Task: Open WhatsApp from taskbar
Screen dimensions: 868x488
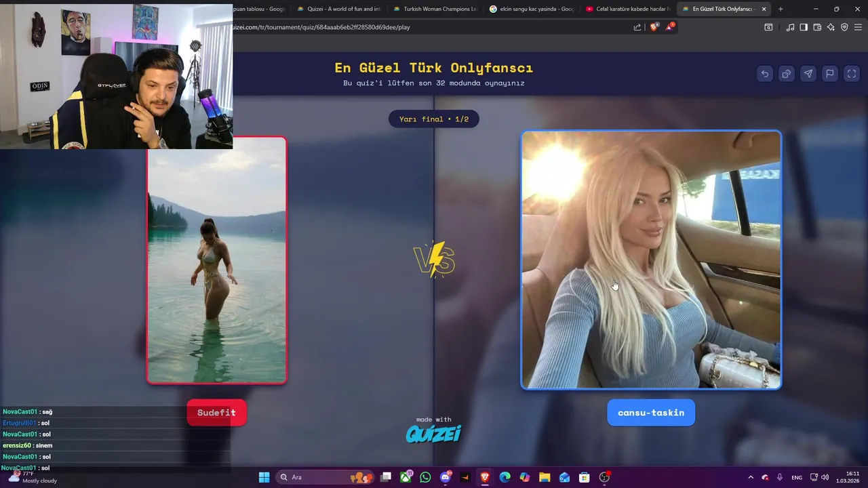Action: (x=425, y=477)
